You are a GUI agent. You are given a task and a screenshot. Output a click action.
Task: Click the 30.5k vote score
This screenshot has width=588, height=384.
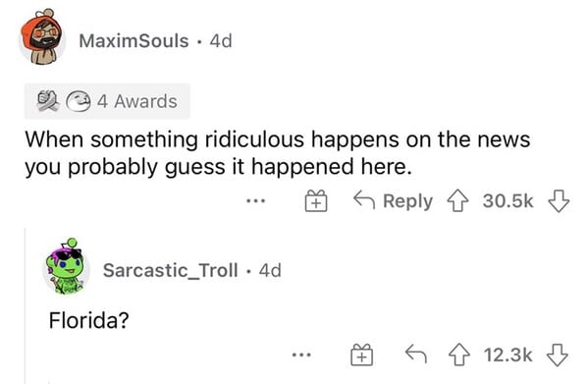[508, 201]
